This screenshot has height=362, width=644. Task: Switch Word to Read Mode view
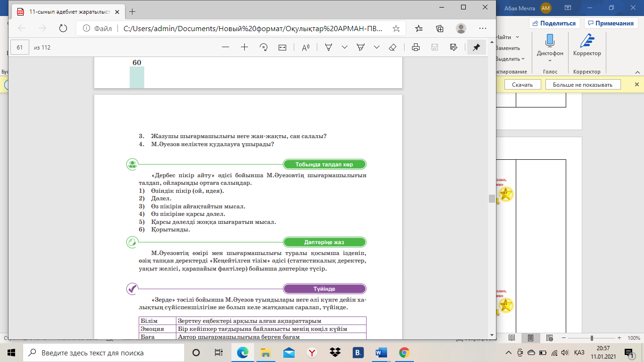(x=512, y=338)
